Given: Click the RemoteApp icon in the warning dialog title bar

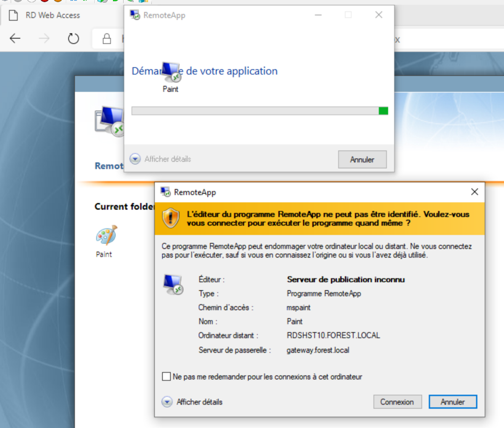Looking at the screenshot, I should pos(166,192).
